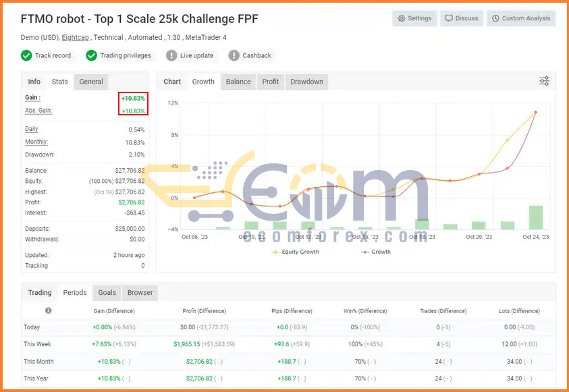The width and height of the screenshot is (569, 392).
Task: Click the Cashback warning icon
Action: click(x=234, y=55)
